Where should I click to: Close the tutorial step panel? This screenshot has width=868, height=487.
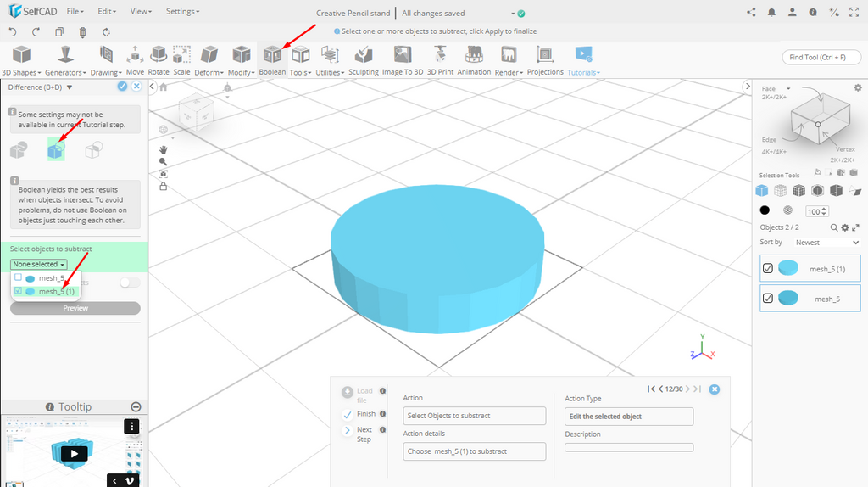715,389
